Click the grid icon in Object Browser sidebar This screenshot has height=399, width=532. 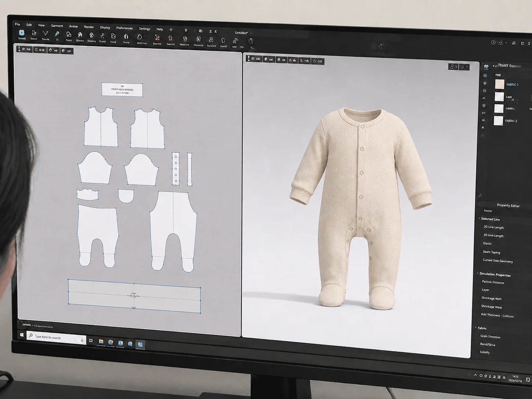click(485, 75)
